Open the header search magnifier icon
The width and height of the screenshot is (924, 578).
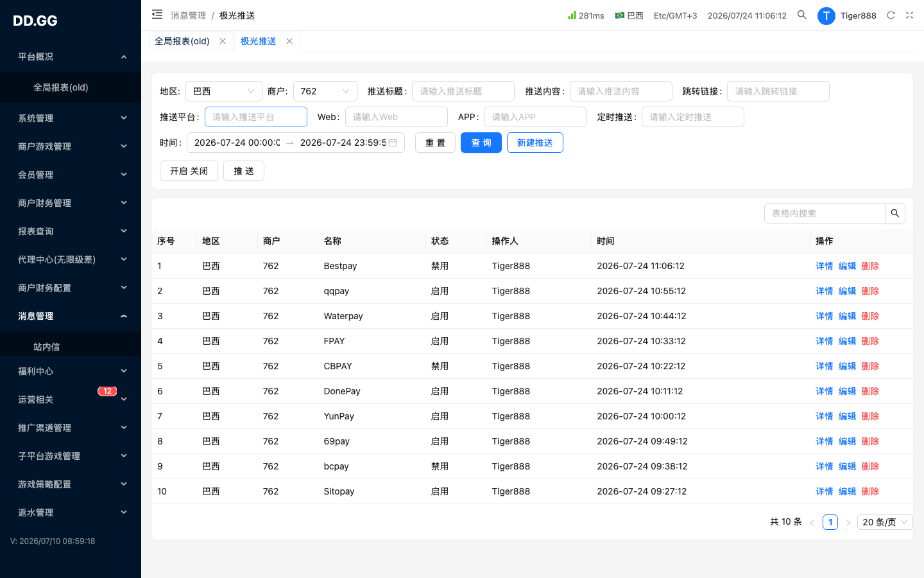[x=802, y=15]
